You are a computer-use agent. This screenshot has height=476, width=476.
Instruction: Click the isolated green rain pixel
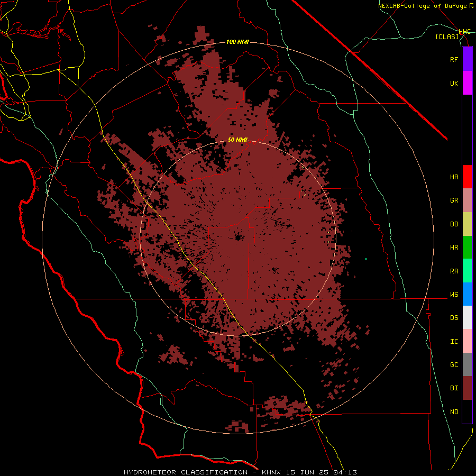point(366,259)
